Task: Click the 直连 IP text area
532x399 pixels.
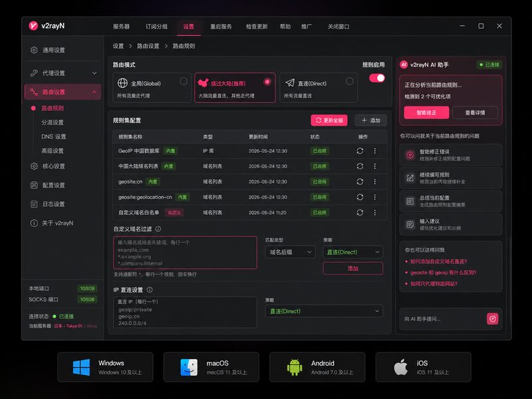Action: (x=186, y=313)
